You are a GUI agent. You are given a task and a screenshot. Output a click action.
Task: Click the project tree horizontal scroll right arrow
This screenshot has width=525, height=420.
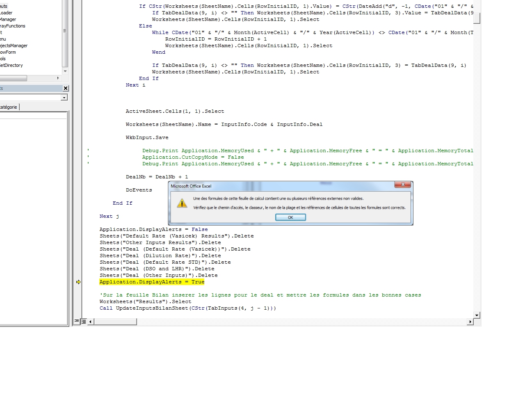(x=58, y=78)
